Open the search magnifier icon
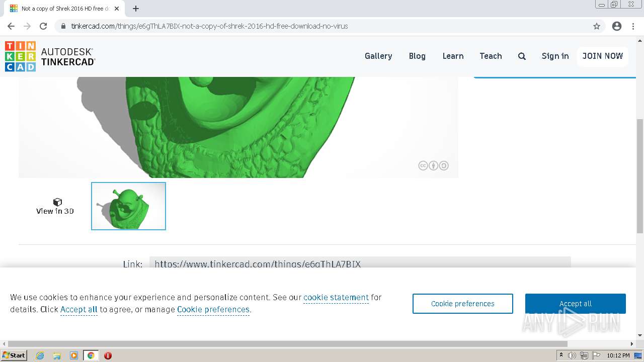The height and width of the screenshot is (362, 644). point(522,56)
